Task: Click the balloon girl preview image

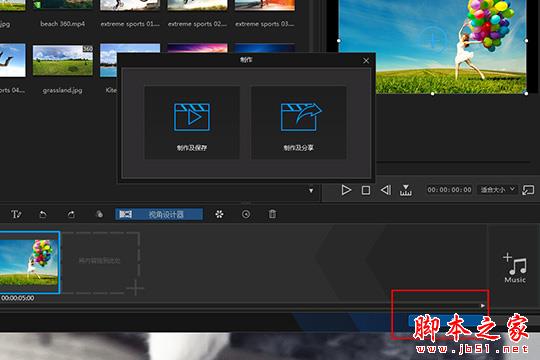Action: (x=433, y=47)
